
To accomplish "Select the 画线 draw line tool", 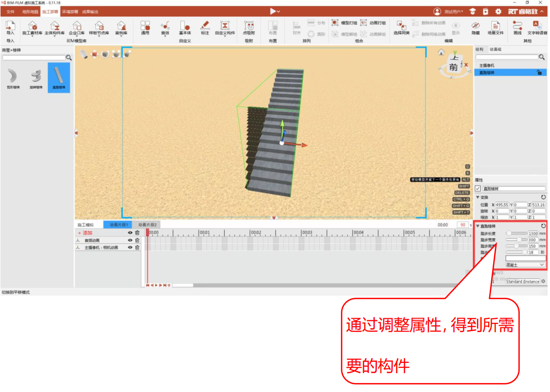I will click(518, 28).
